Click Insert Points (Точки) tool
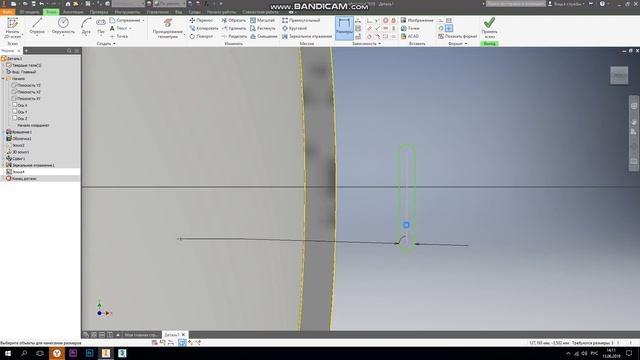This screenshot has height=360, width=640. (410, 28)
